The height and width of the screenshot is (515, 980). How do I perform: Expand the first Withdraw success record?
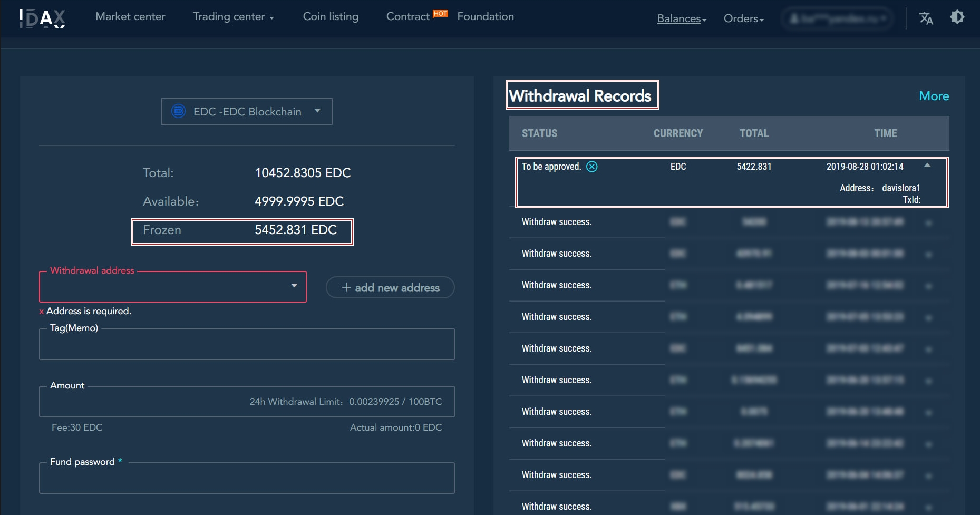coord(929,223)
